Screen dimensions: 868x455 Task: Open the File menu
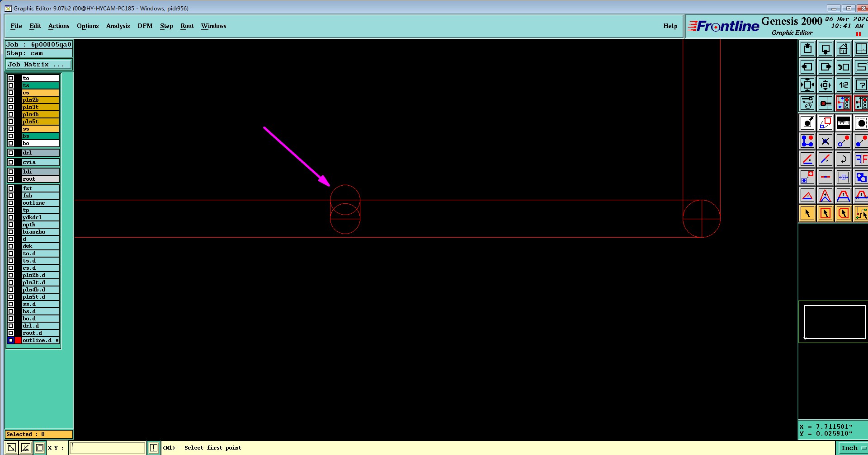point(16,26)
